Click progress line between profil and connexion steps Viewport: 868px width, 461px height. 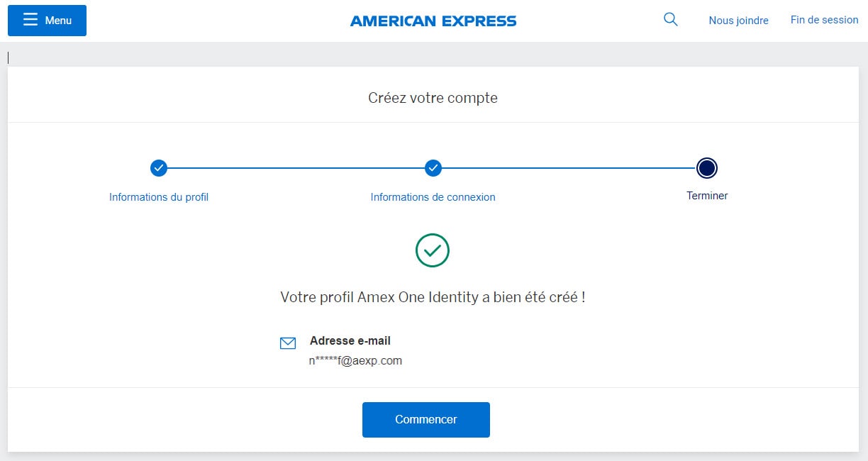coord(296,168)
